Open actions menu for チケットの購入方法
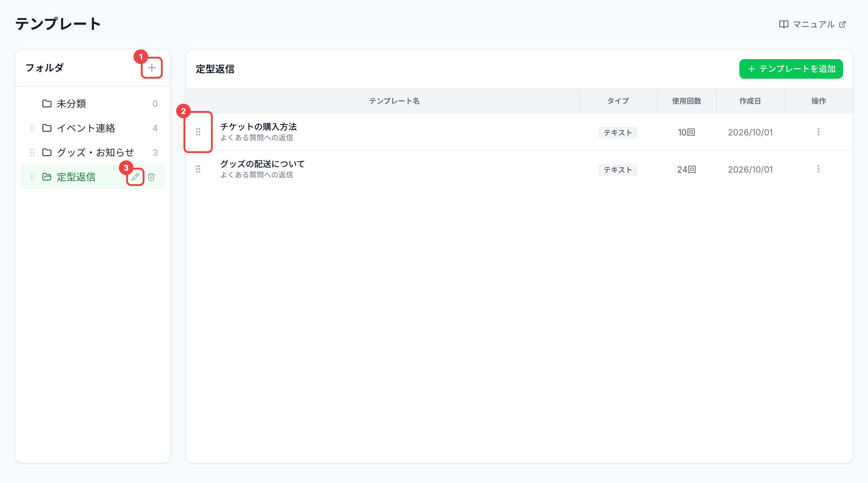Screen dimensions: 868x483 pos(818,132)
